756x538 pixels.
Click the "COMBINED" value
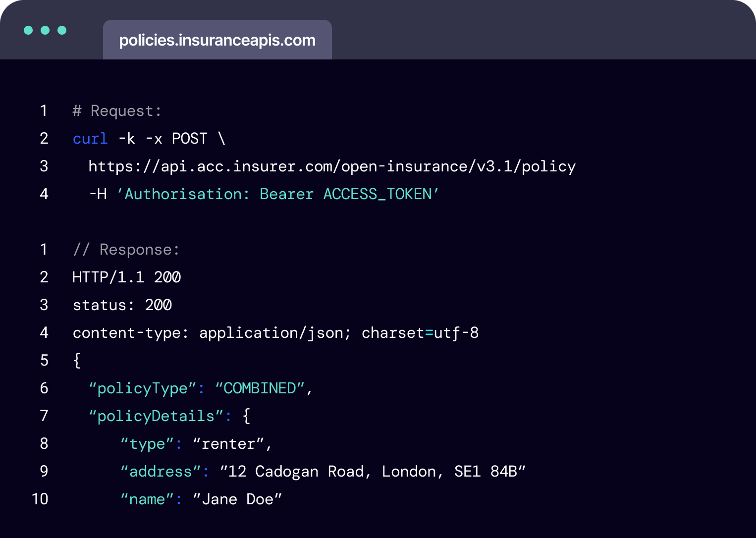coord(260,388)
